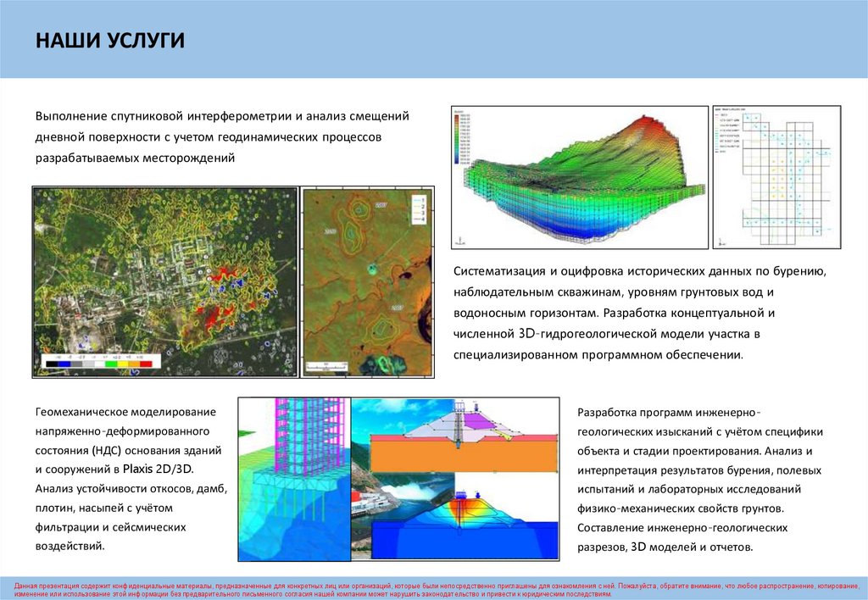
Task: Click the line "дневной поверхности с учетом геодинамических процессов"
Action: 209,136
